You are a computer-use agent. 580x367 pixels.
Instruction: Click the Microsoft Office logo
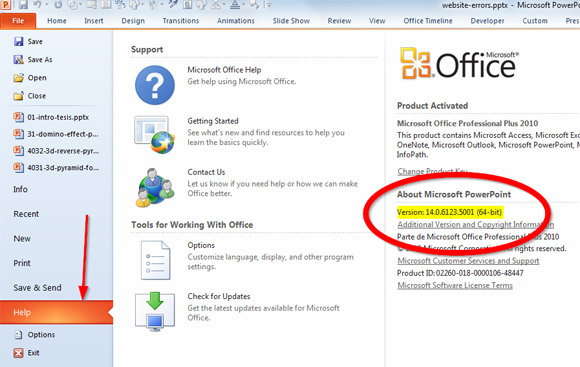459,63
